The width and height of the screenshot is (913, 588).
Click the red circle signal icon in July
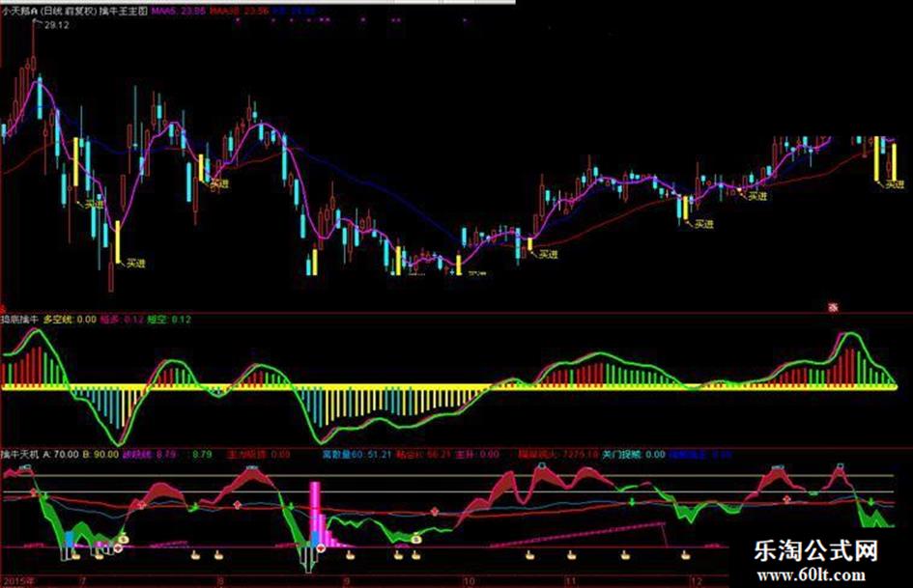118,547
